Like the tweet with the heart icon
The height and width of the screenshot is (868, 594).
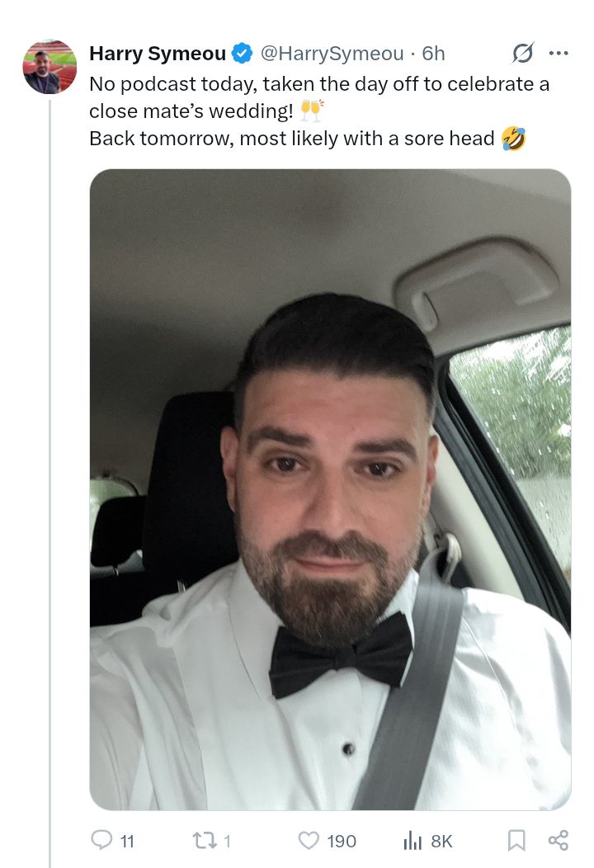309,840
